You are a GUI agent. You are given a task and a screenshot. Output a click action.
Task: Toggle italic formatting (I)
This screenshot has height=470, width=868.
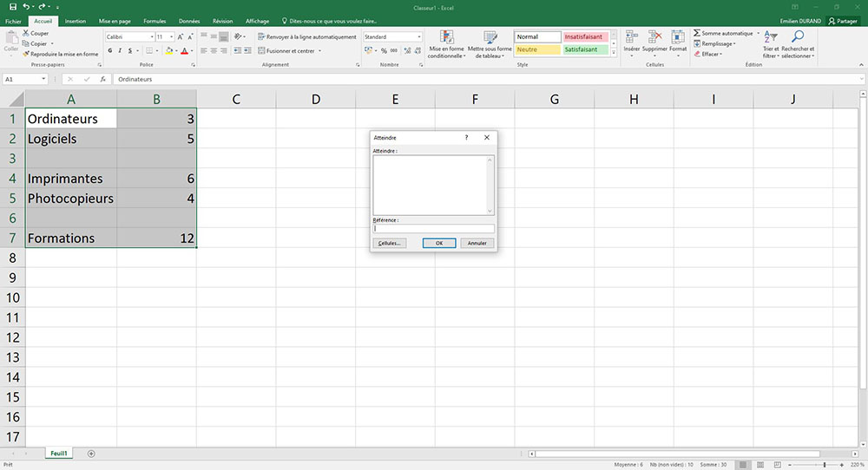point(121,51)
